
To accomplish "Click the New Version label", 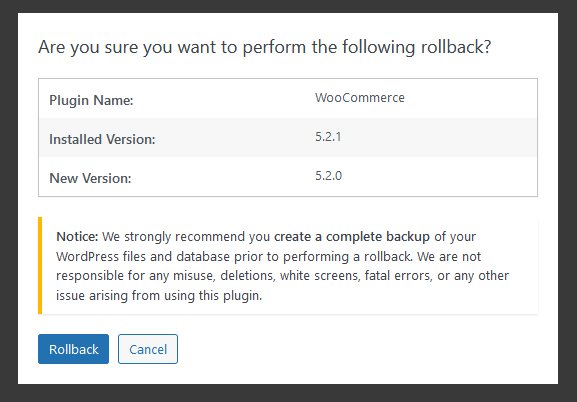I will tap(90, 178).
